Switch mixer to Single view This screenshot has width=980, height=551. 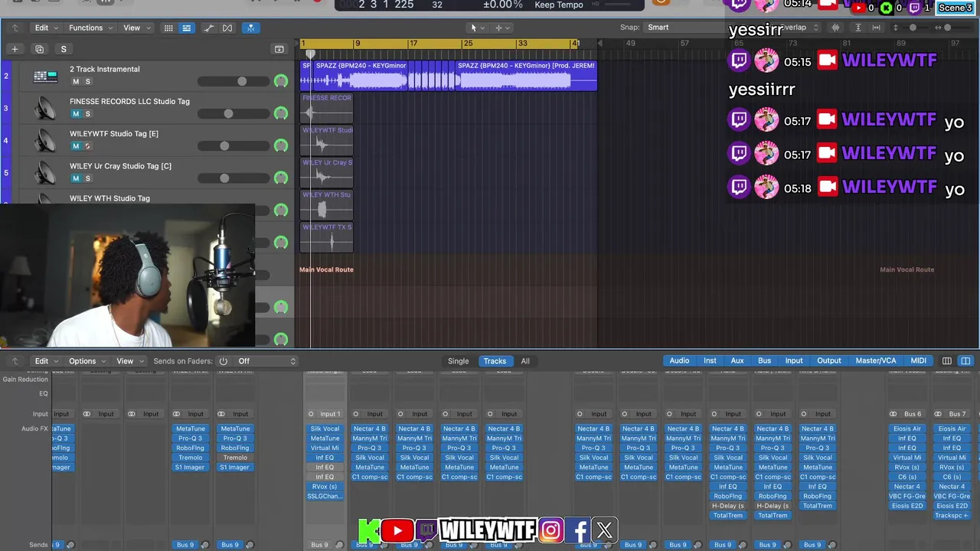pos(458,361)
